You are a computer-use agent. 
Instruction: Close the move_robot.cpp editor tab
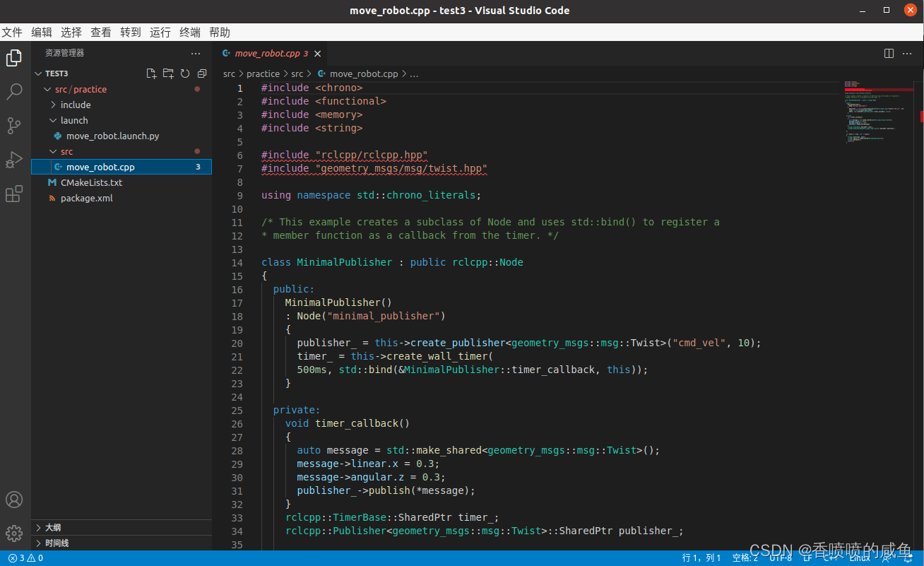(318, 54)
